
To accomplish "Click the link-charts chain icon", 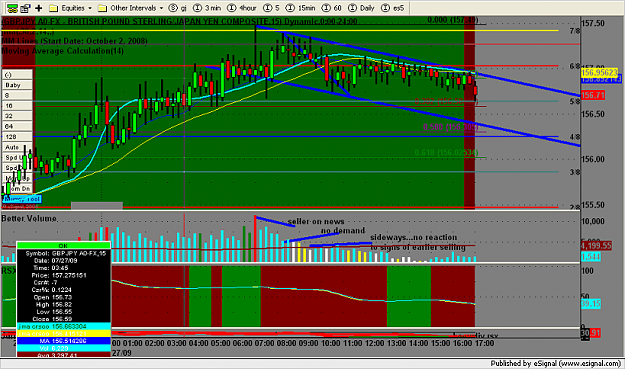I will pyautogui.click(x=12, y=8).
